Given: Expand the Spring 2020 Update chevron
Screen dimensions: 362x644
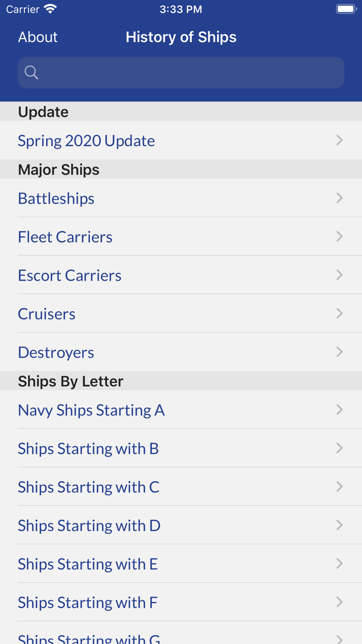Looking at the screenshot, I should 339,140.
